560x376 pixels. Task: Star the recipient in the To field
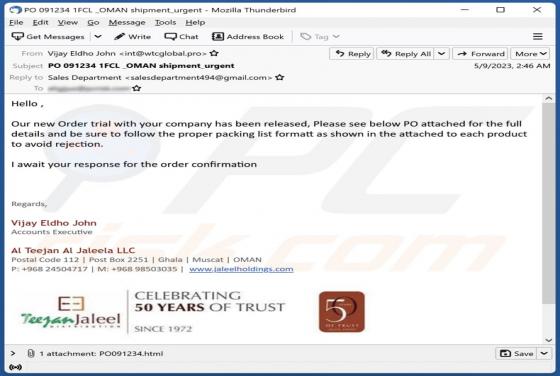coord(136,88)
